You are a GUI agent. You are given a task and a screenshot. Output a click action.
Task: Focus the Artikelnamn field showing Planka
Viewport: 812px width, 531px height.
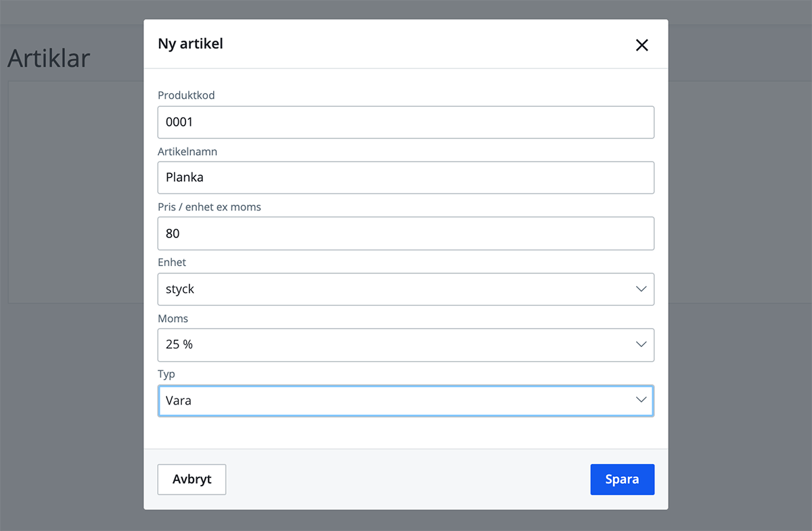click(x=405, y=178)
